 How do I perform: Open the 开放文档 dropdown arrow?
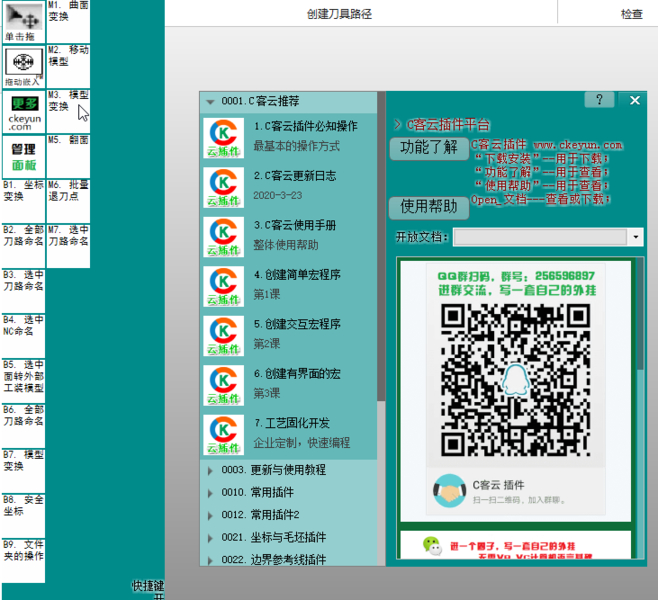click(x=636, y=237)
